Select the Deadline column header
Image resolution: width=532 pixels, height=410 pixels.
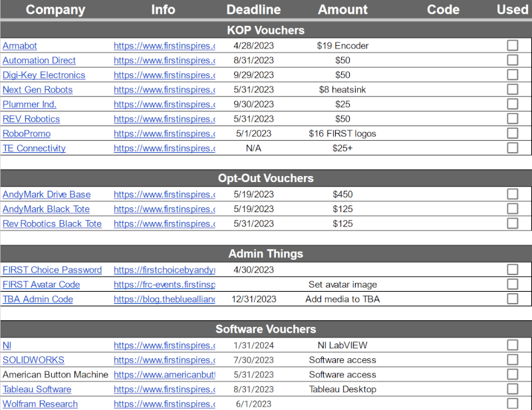click(x=253, y=9)
